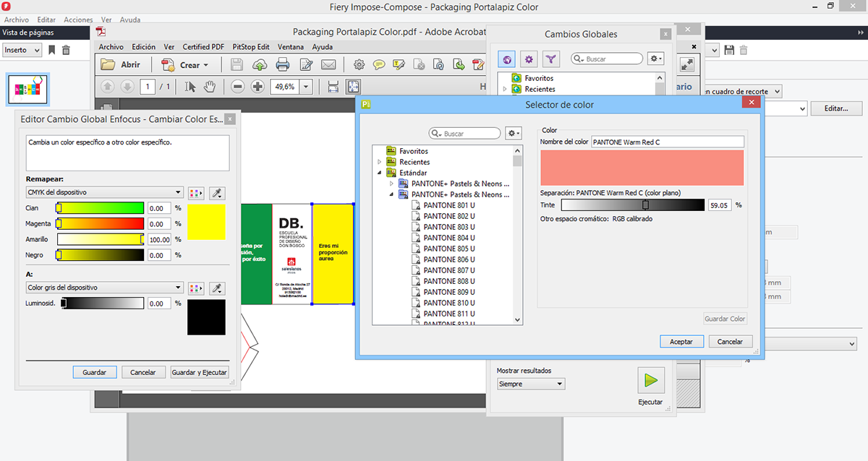Open the Certified PDF menu
The image size is (868, 461).
(203, 47)
